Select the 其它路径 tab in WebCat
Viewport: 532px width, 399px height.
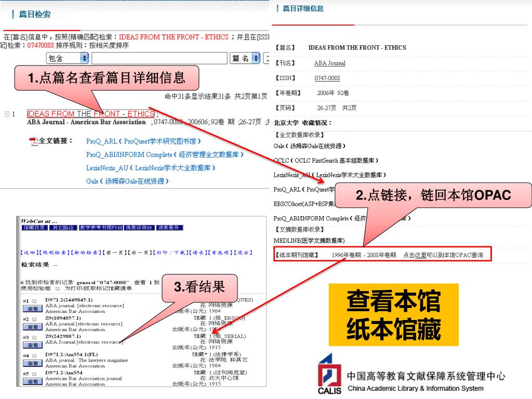63,228
